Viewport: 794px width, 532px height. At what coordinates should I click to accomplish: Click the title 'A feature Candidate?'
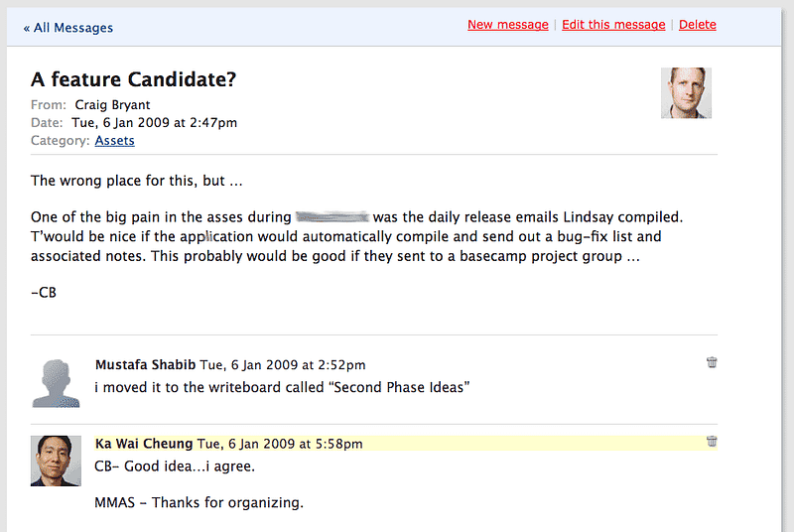click(134, 79)
